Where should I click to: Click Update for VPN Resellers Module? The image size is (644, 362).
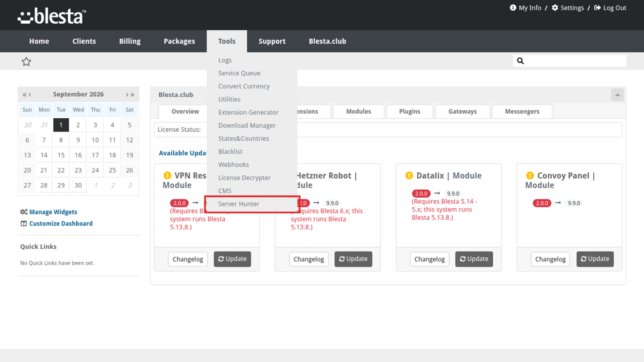(x=232, y=259)
